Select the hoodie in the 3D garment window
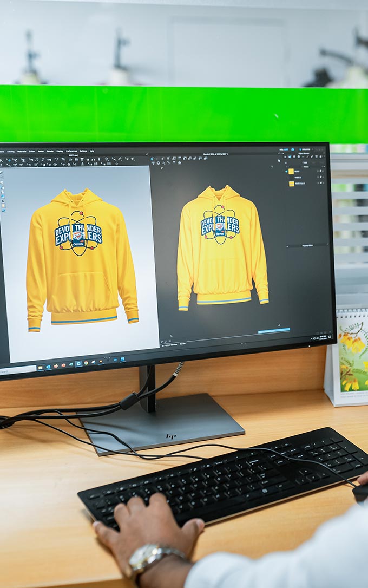The image size is (368, 588). point(81,260)
